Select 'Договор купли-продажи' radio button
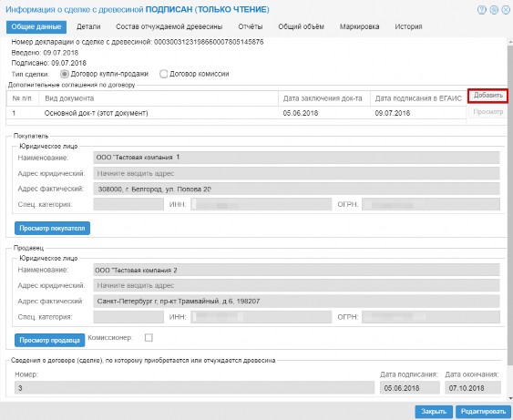The height and width of the screenshot is (420, 513). coord(65,75)
